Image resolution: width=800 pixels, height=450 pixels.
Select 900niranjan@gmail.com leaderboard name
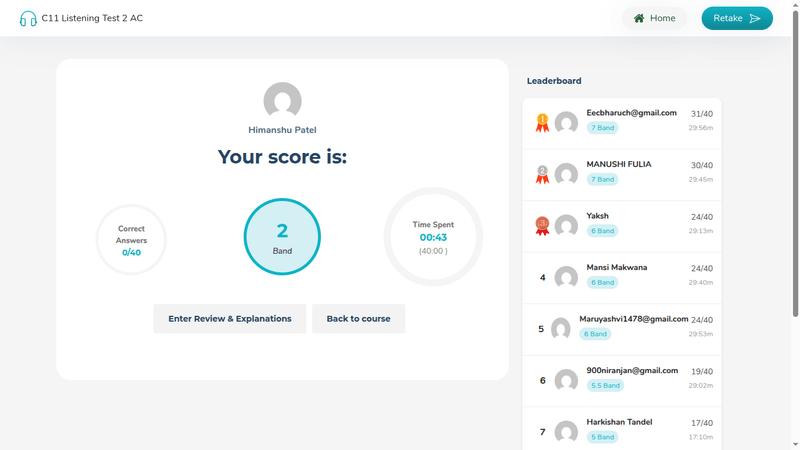[632, 370]
